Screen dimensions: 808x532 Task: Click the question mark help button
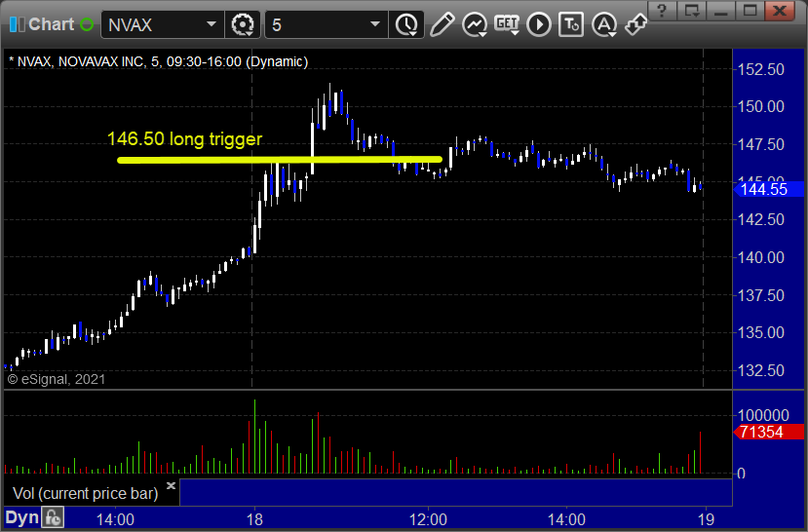tap(662, 11)
